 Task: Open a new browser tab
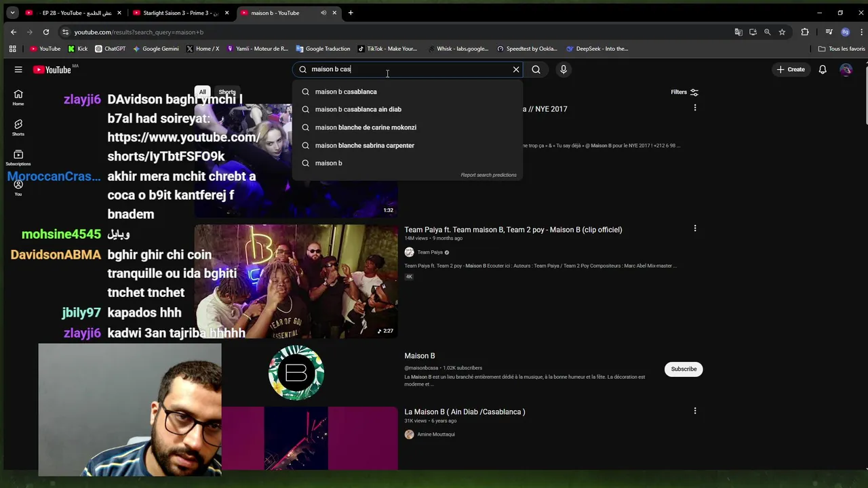tap(351, 13)
